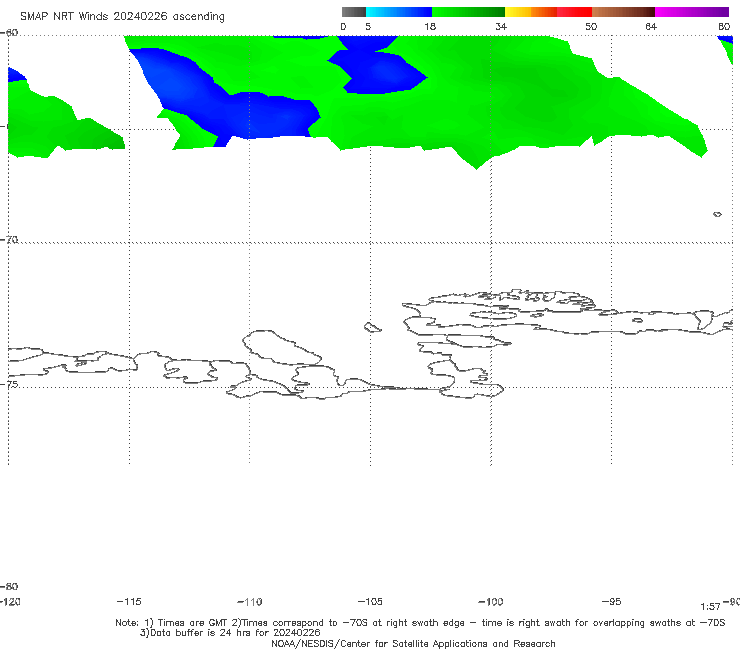Viewport: 740px width, 650px height.
Task: Click the color bar label '5'
Action: (368, 26)
